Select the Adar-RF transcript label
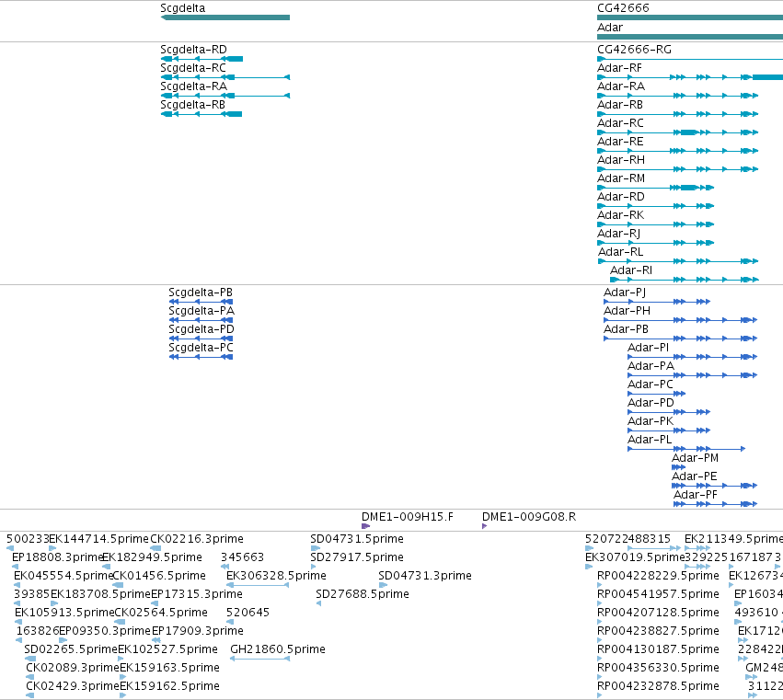This screenshot has height=700, width=783. [620, 68]
